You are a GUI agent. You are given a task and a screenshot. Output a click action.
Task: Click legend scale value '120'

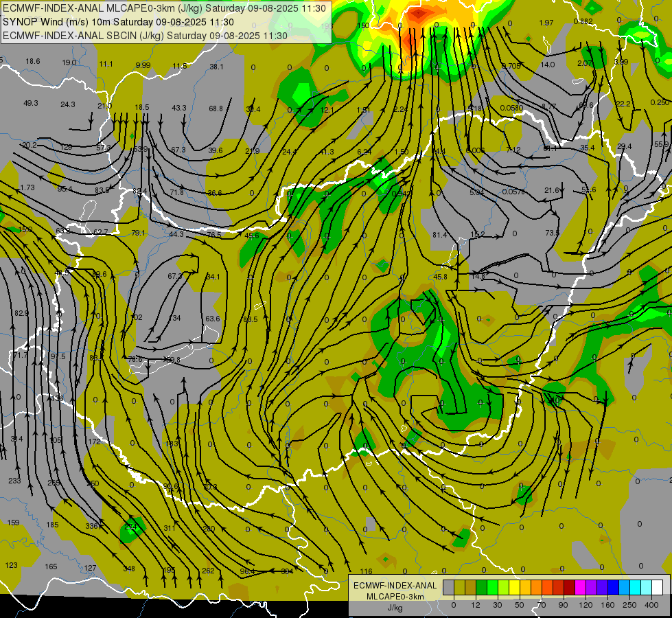click(586, 605)
